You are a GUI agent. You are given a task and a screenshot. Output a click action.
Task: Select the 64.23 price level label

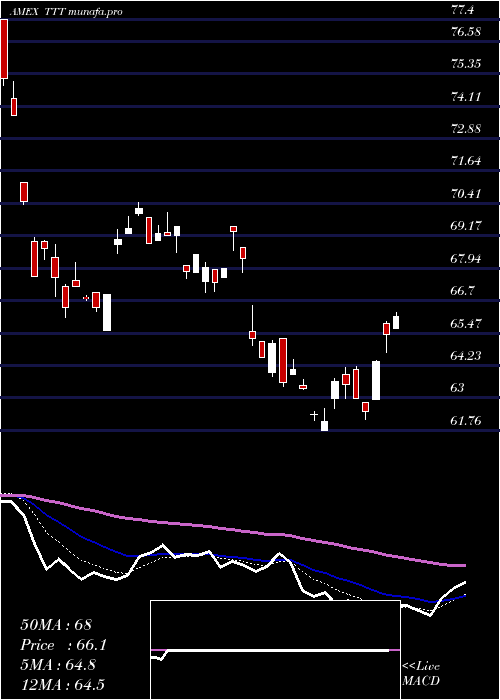tap(466, 355)
